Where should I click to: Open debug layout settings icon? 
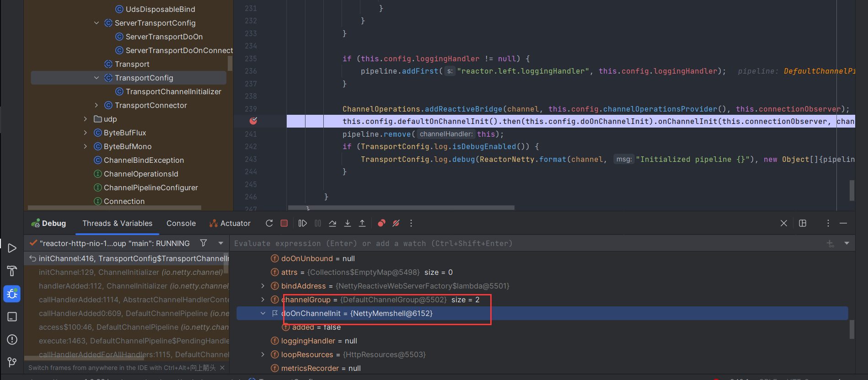click(803, 223)
